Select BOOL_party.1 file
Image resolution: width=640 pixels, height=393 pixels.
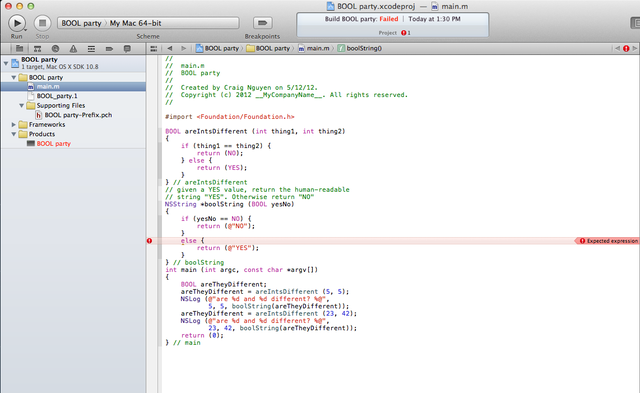point(73,96)
